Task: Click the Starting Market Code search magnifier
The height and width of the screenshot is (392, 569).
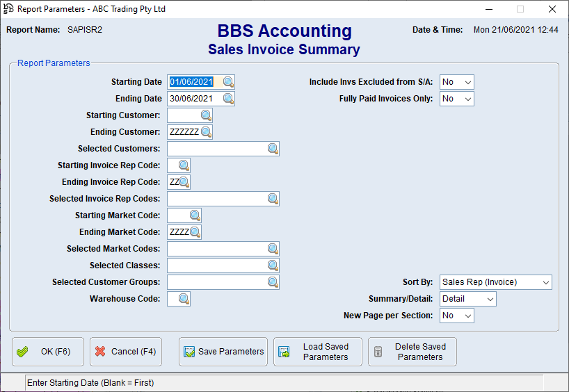Action: (x=195, y=215)
